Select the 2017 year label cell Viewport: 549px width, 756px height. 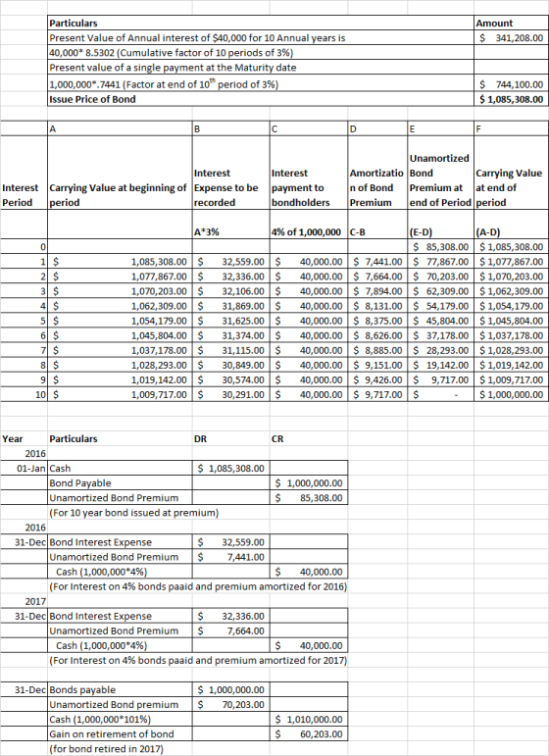24,601
